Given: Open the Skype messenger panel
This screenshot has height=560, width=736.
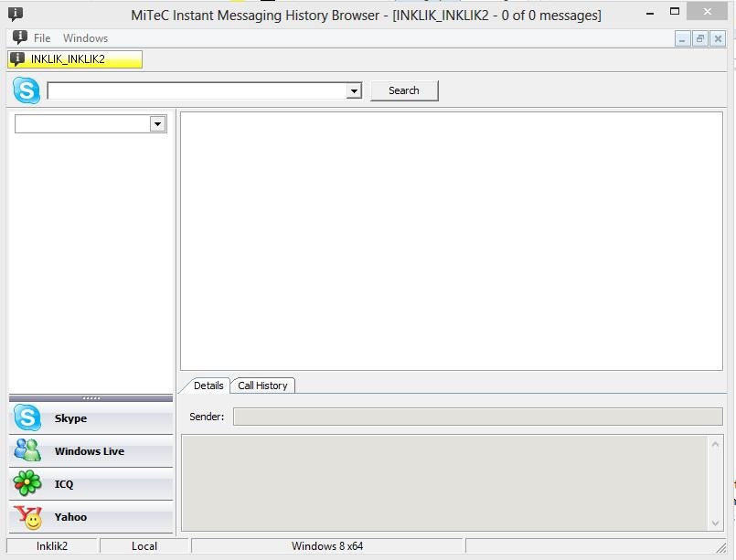Looking at the screenshot, I should [91, 417].
